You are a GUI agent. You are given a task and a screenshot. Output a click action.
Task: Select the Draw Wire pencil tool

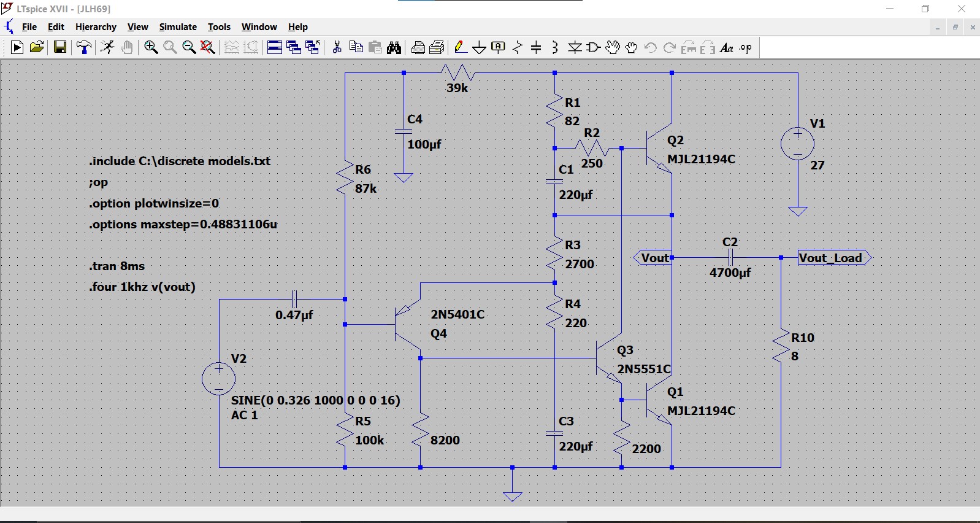pos(461,47)
